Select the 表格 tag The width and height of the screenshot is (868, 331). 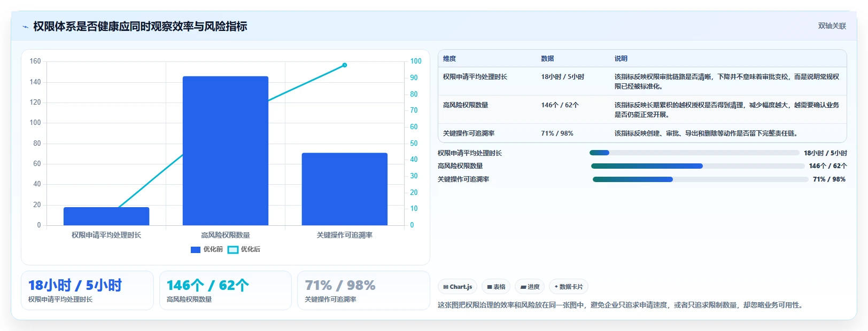tap(496, 287)
